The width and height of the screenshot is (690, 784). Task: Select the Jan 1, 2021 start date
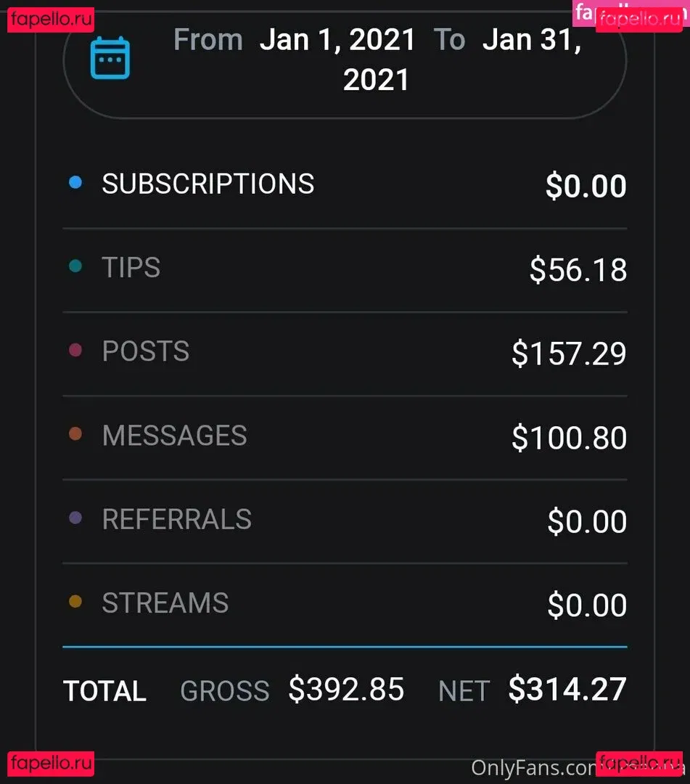[x=337, y=39]
